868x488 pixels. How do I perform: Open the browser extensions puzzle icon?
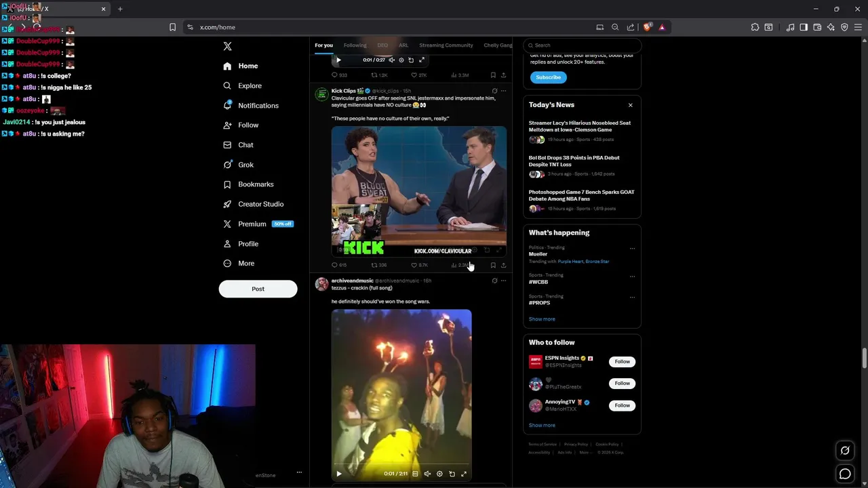pyautogui.click(x=755, y=27)
